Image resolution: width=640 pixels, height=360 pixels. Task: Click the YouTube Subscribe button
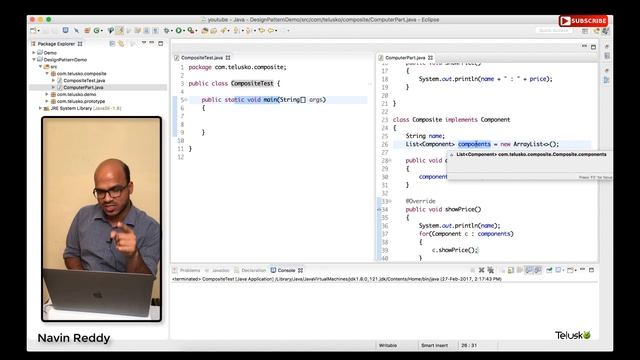[583, 21]
